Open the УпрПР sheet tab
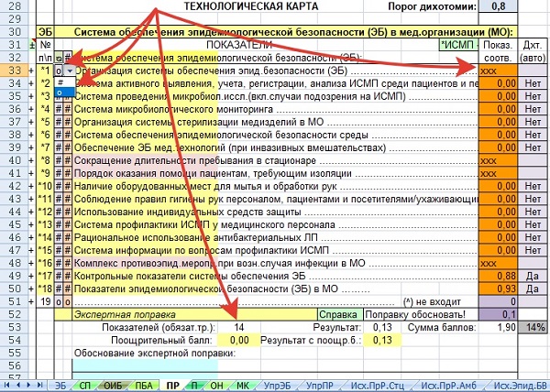550x392 pixels. (320, 386)
